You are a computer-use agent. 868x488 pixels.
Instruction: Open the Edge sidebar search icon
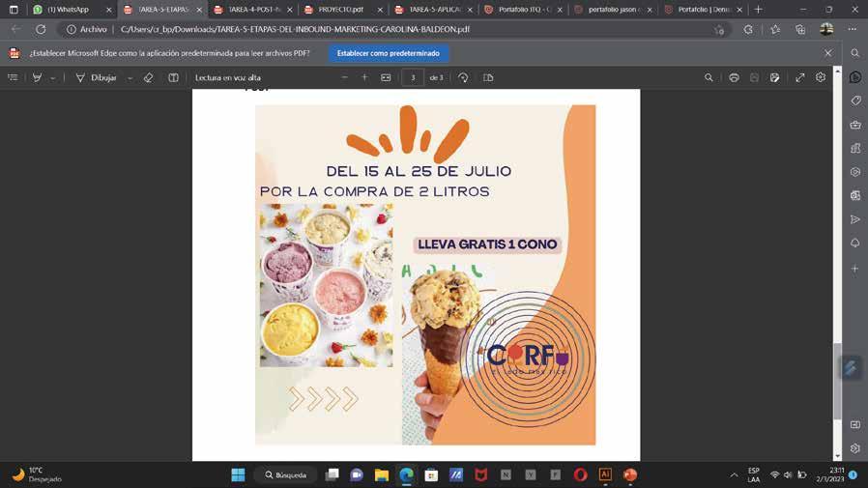coord(855,53)
